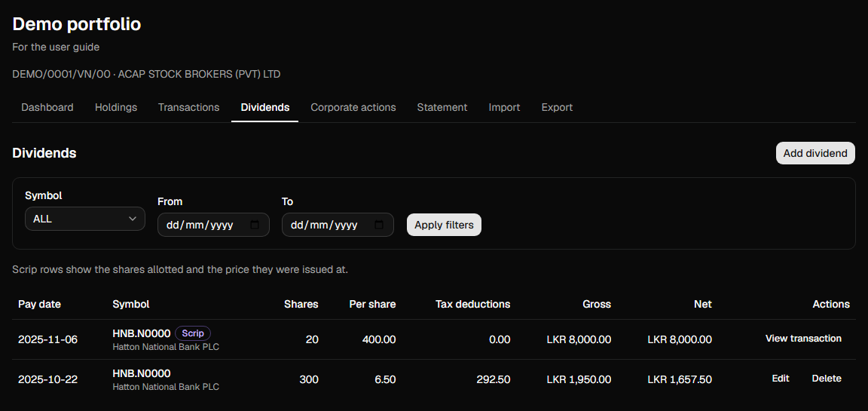Select the 20 shares value

pyautogui.click(x=312, y=339)
